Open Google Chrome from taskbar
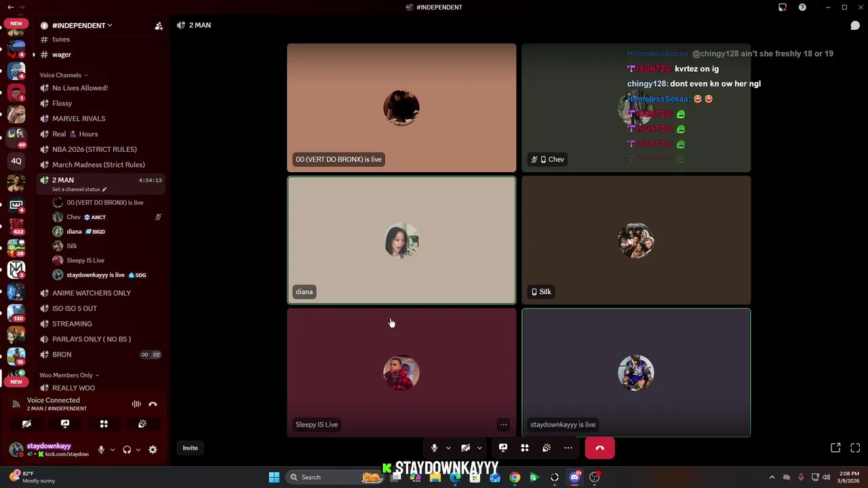This screenshot has width=868, height=488. pos(515,477)
